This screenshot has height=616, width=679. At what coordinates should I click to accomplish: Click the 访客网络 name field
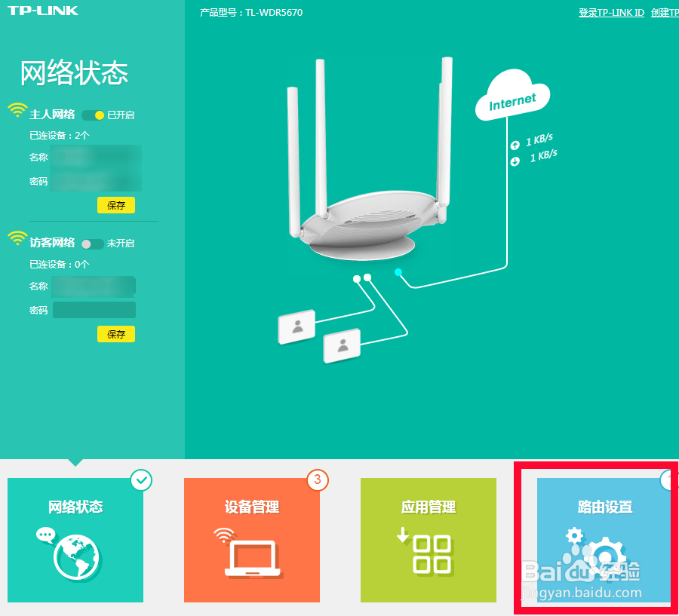[94, 287]
